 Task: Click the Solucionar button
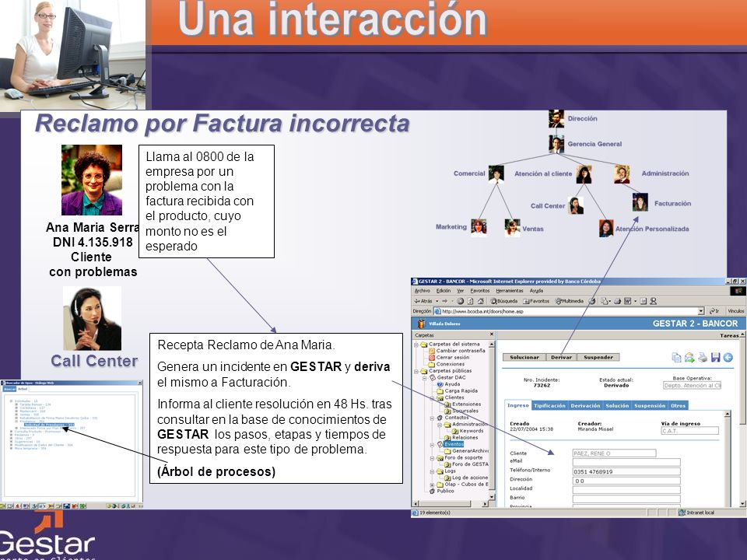click(524, 357)
